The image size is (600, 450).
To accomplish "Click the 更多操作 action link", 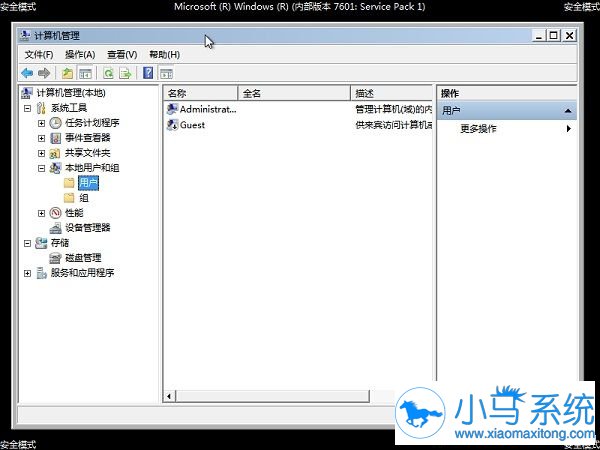I will [478, 129].
